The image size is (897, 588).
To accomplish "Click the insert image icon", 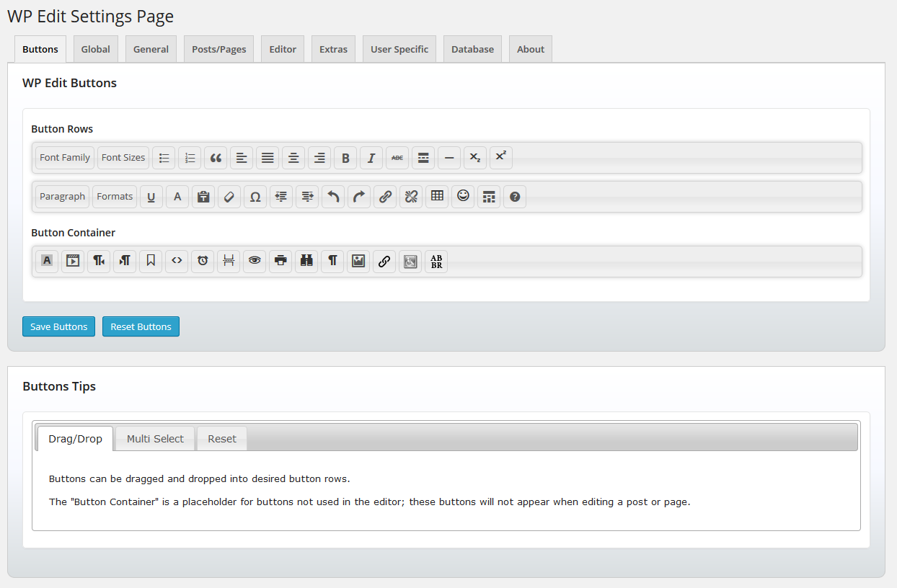I will 358,262.
